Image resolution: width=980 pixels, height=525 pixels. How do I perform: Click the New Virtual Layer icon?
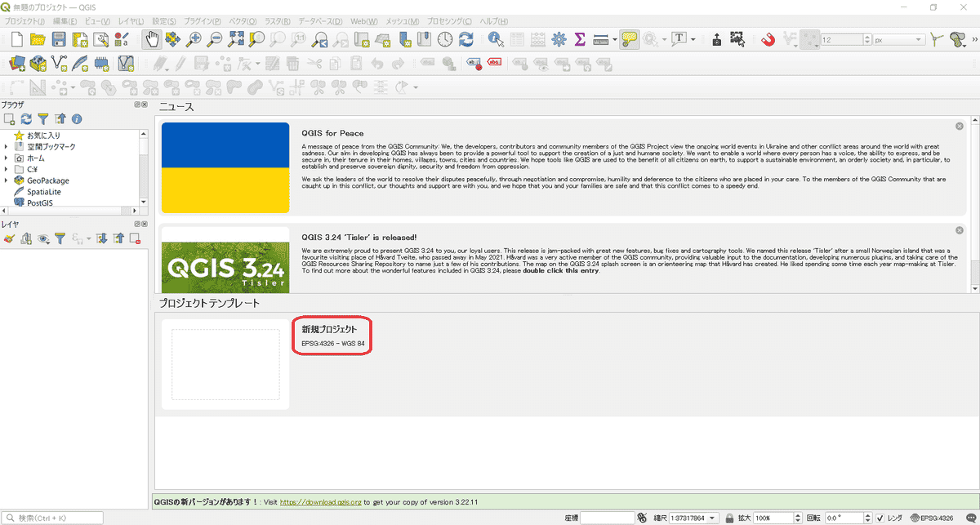tap(125, 63)
